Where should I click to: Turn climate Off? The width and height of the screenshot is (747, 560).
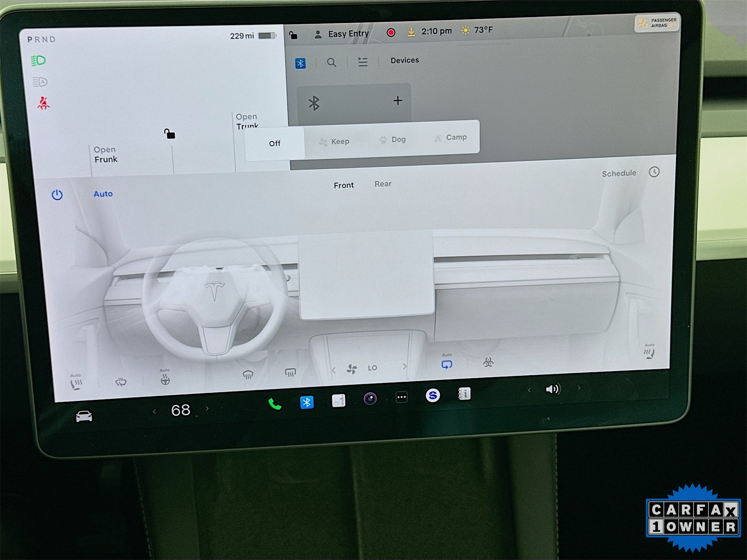[x=275, y=143]
